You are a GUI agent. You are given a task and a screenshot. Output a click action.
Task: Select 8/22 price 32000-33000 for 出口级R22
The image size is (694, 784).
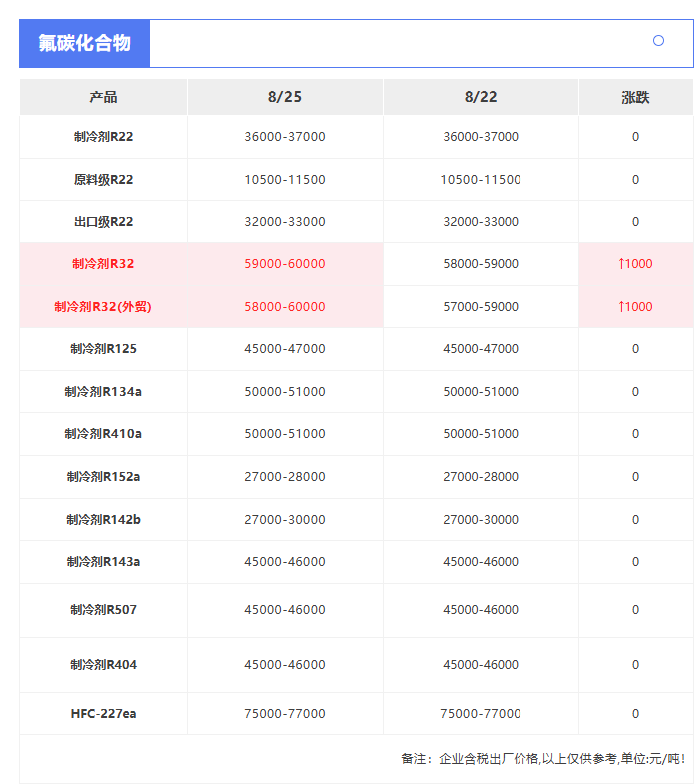coord(481,222)
